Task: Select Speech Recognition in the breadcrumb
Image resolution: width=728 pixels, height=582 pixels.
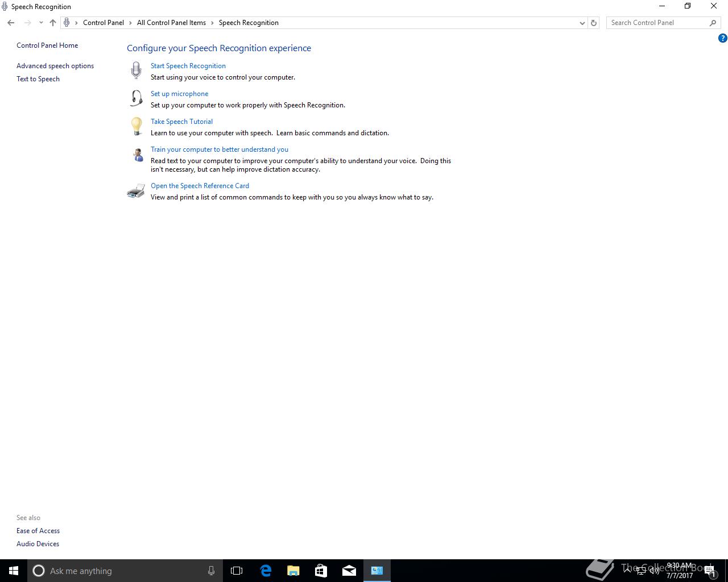Action: pos(249,23)
